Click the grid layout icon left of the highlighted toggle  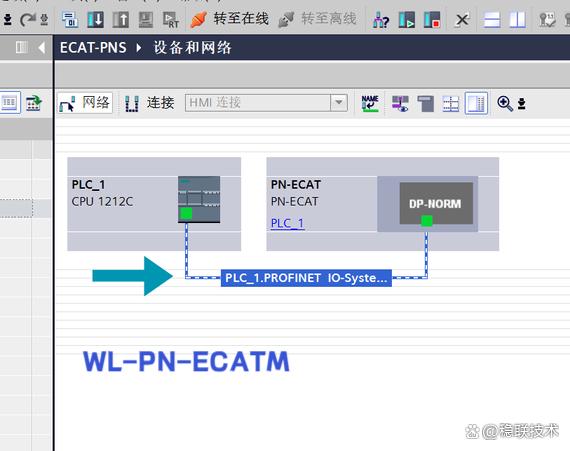451,104
